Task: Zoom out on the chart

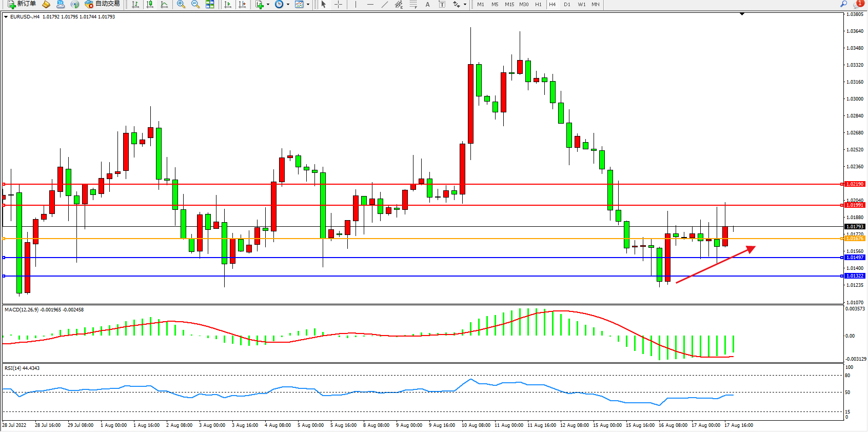Action: click(195, 5)
